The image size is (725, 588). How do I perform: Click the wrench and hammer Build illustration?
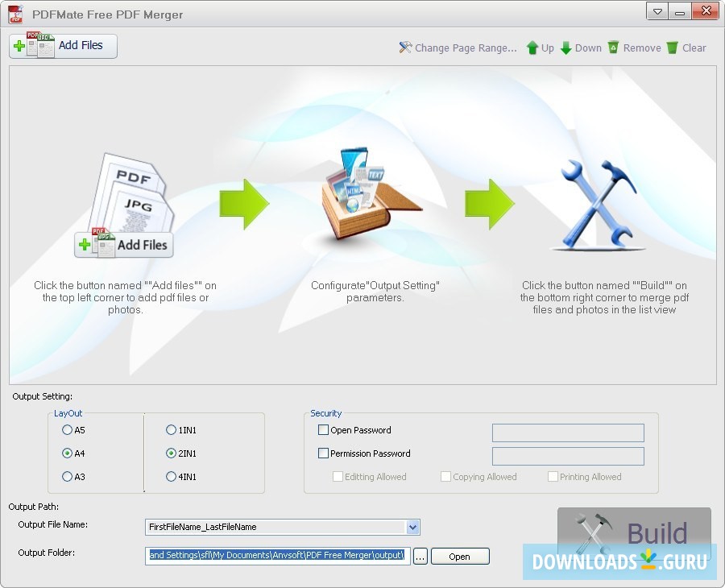pos(599,204)
